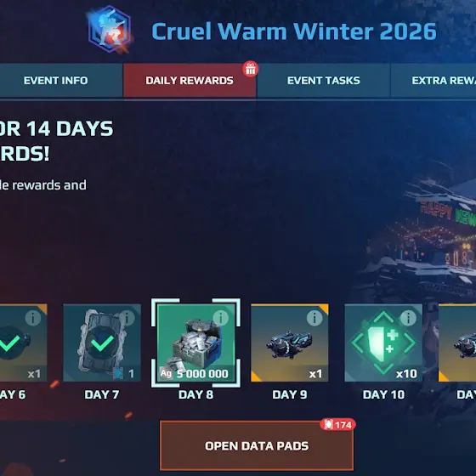Show info for the Day 8 silver reward

coord(221,318)
